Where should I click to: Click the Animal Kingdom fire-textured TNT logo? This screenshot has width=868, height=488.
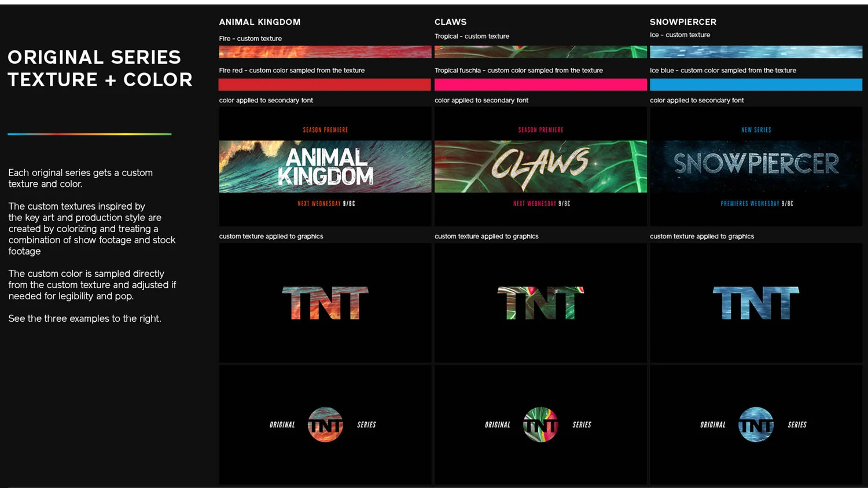[x=325, y=303]
